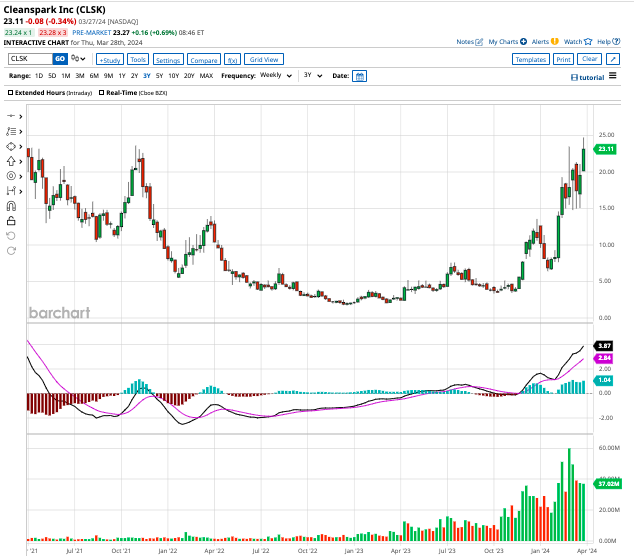634x560 pixels.
Task: Click the 23.11 price label on axis
Action: [605, 149]
